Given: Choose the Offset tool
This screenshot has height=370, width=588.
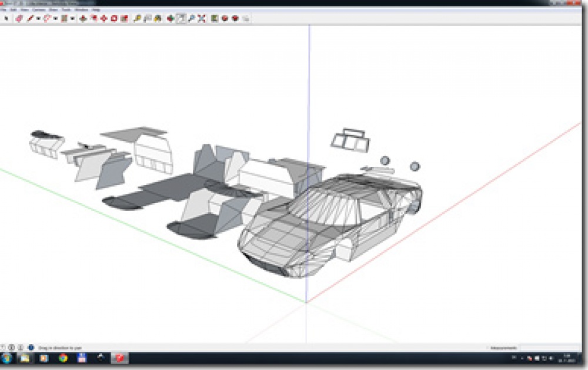Looking at the screenshot, I should pyautogui.click(x=93, y=18).
